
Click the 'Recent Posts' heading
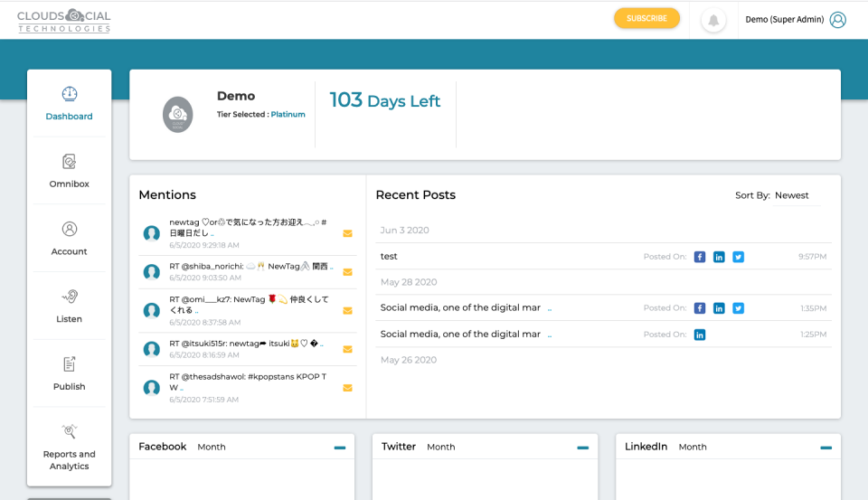(x=416, y=195)
